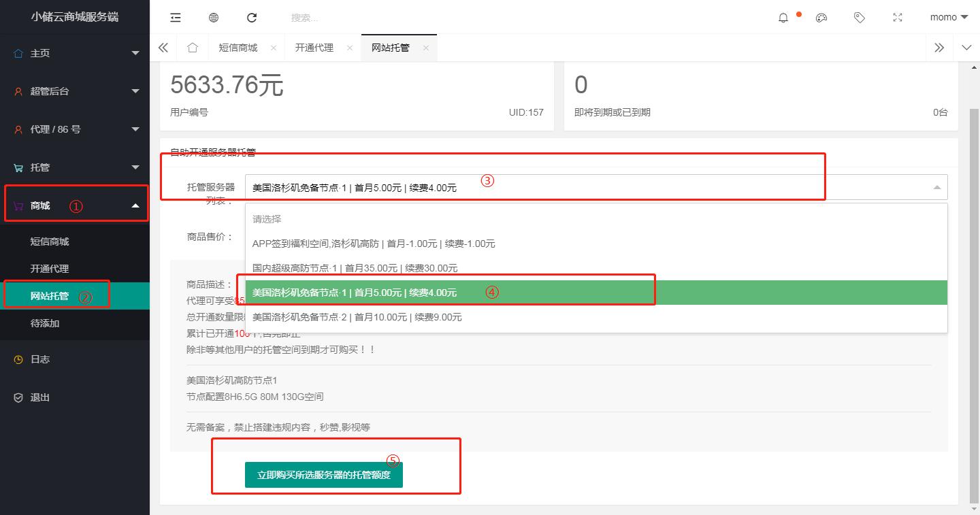Open 网站托管 in the sidebar
The height and width of the screenshot is (515, 980).
[x=75, y=296]
